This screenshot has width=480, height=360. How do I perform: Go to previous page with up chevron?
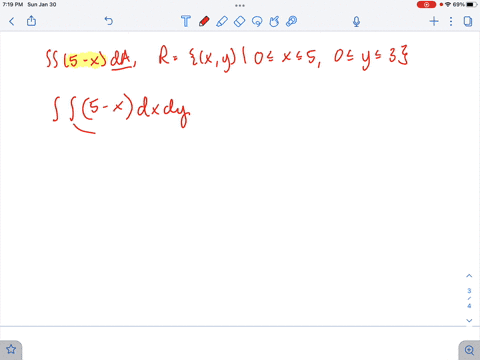(x=469, y=276)
